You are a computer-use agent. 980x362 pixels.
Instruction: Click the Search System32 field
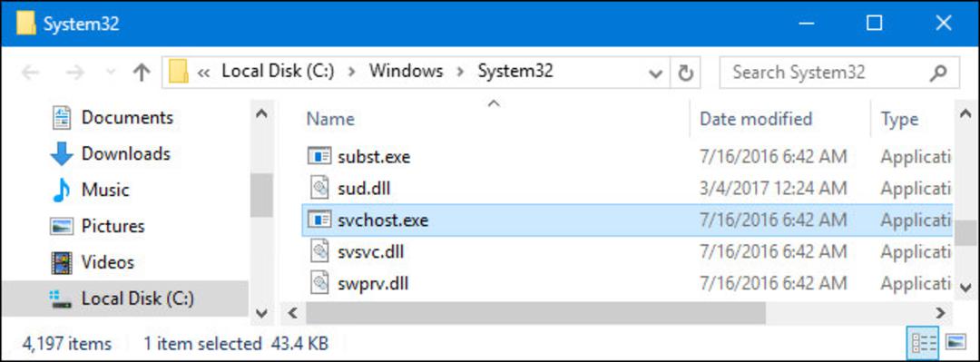pos(839,73)
